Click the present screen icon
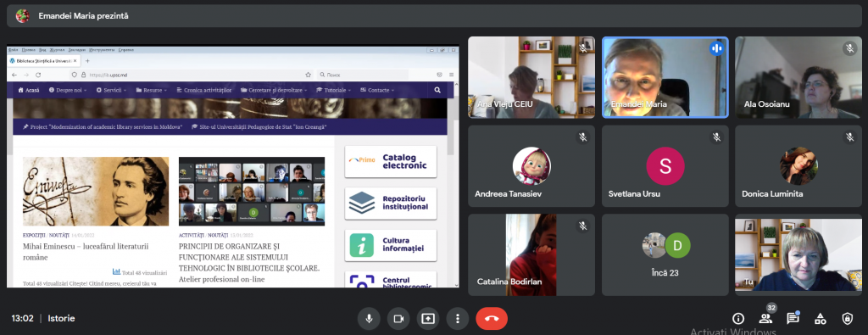Image resolution: width=868 pixels, height=335 pixels. (x=428, y=318)
